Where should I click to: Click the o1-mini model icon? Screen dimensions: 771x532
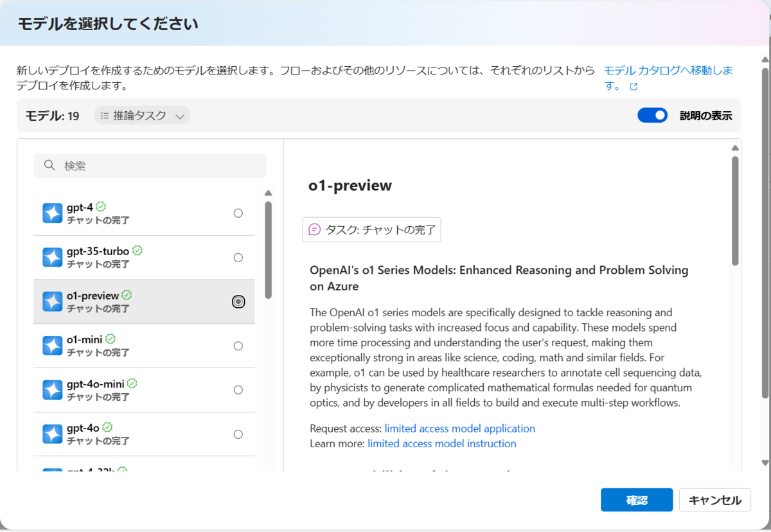pyautogui.click(x=53, y=346)
